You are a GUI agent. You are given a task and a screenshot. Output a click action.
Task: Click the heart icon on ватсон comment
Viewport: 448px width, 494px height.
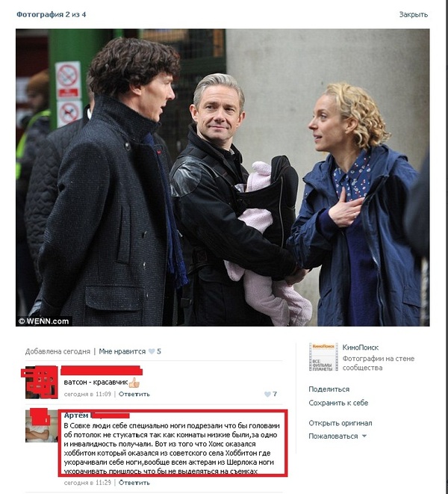coord(267,394)
